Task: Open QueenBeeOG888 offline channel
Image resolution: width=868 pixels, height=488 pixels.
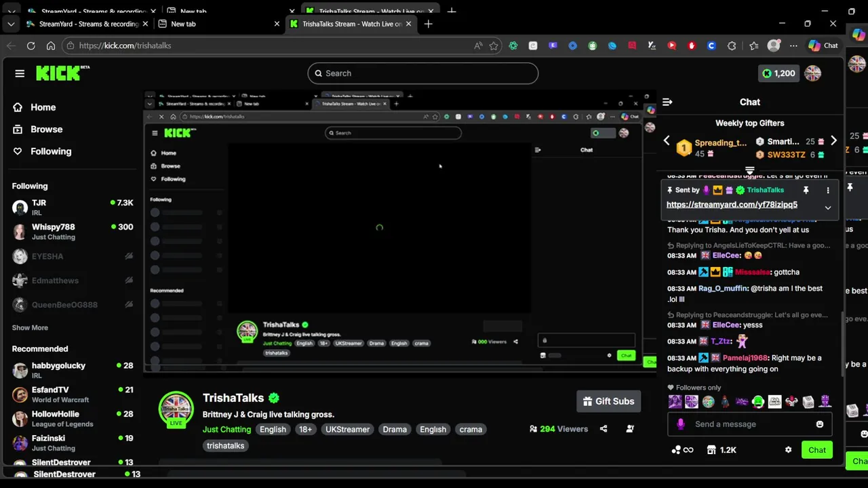Action: 73,305
